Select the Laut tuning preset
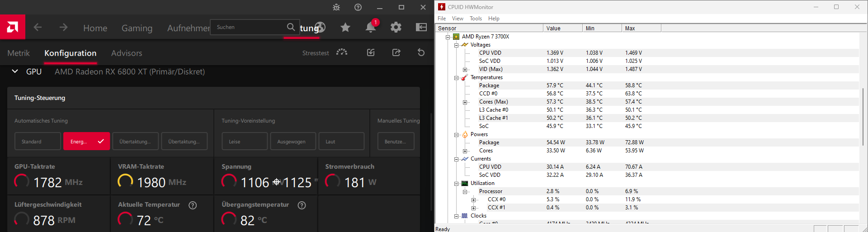 [x=341, y=141]
